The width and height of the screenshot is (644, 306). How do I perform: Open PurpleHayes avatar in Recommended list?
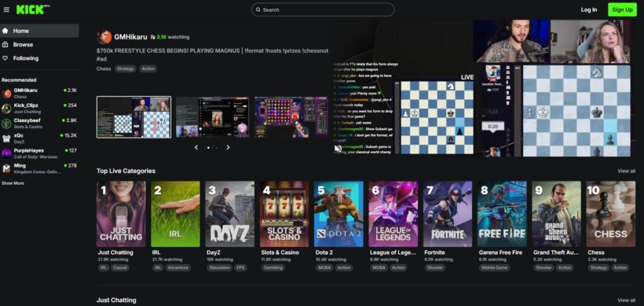click(6, 154)
